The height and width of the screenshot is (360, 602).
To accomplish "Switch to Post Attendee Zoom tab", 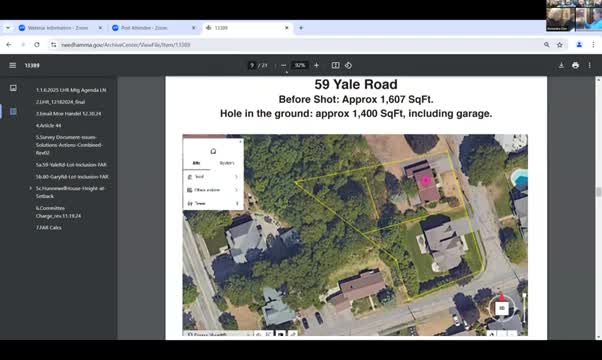I will point(144,28).
